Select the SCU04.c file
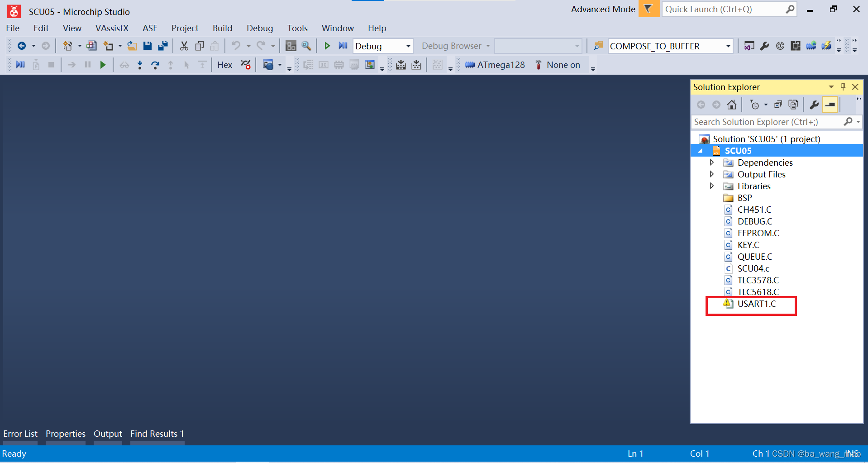868x463 pixels. point(753,268)
